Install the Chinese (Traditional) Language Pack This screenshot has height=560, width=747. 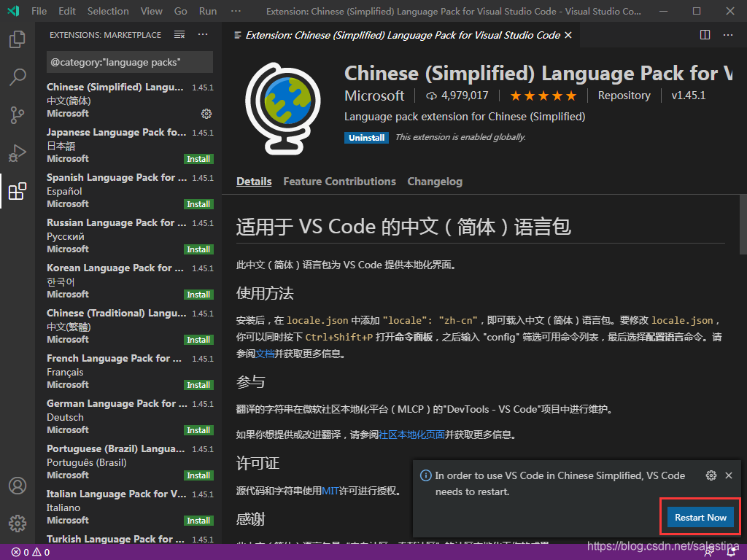198,340
